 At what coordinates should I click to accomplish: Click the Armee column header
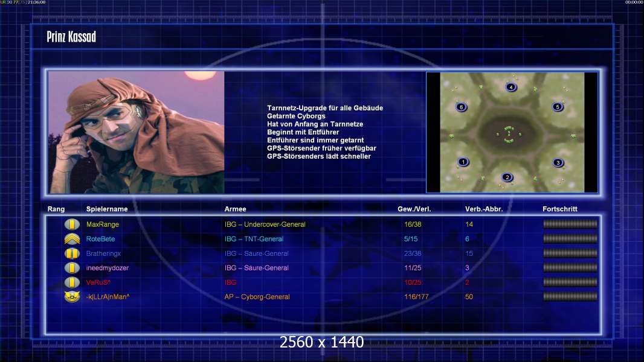pos(236,209)
